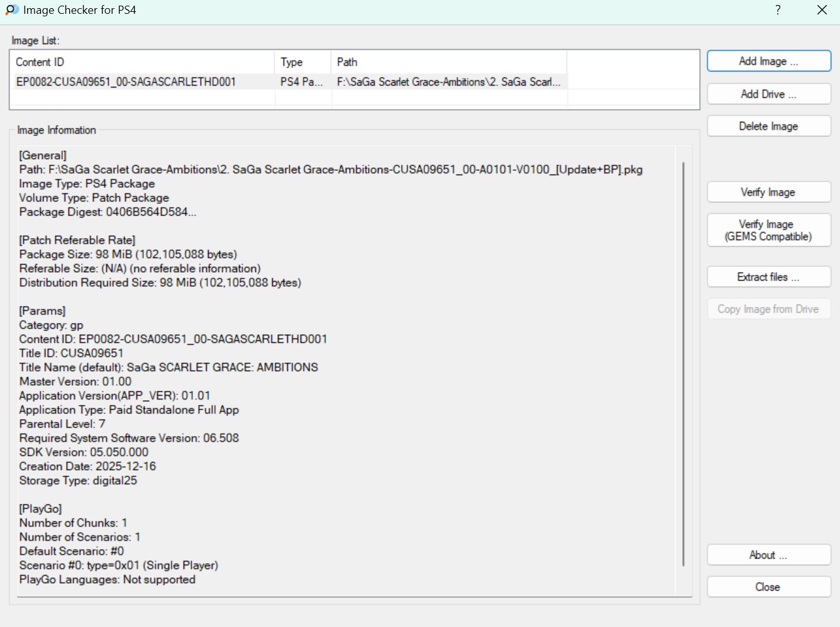Sort list by Content ID column header
This screenshot has width=840, height=627.
[x=142, y=62]
